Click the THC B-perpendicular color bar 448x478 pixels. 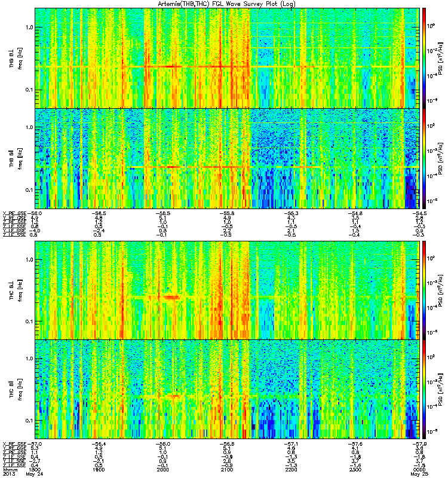click(x=424, y=290)
